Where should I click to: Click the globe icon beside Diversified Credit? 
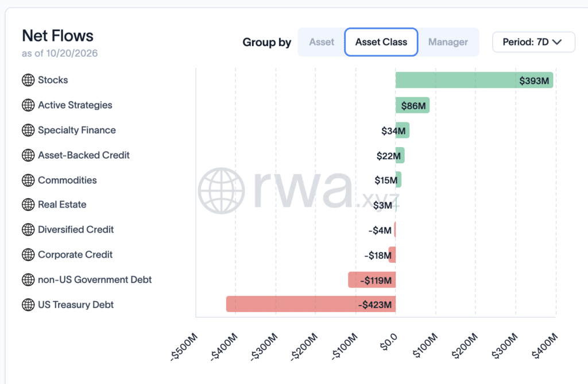28,229
